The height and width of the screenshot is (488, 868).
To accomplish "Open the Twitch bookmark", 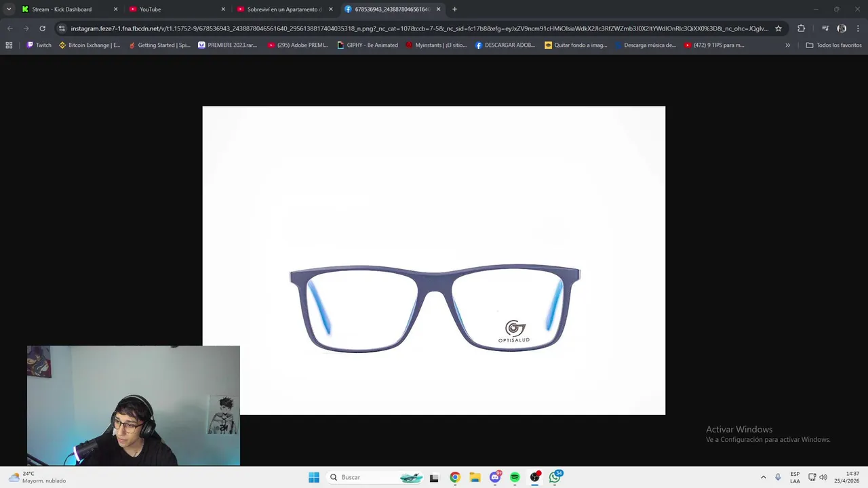I will click(39, 45).
